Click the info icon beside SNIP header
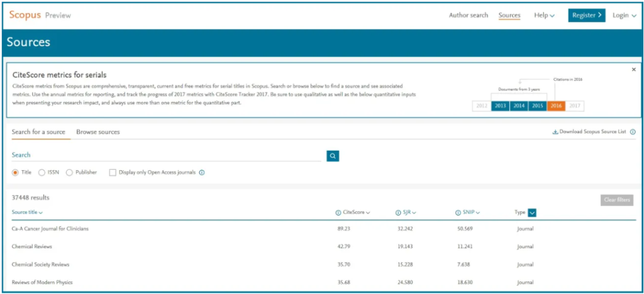Screen dimensions: 644x294 point(457,213)
